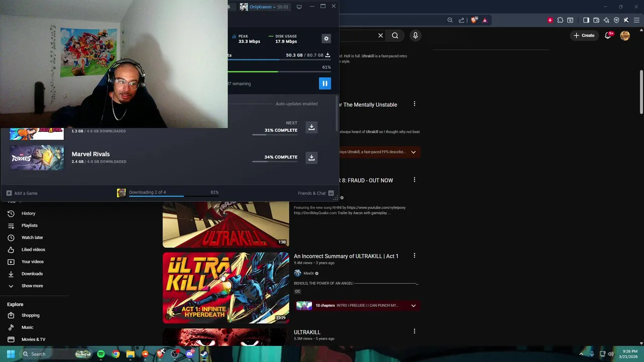Start the 31% complete queued download
Screen dimensions: 644x362
pyautogui.click(x=311, y=127)
